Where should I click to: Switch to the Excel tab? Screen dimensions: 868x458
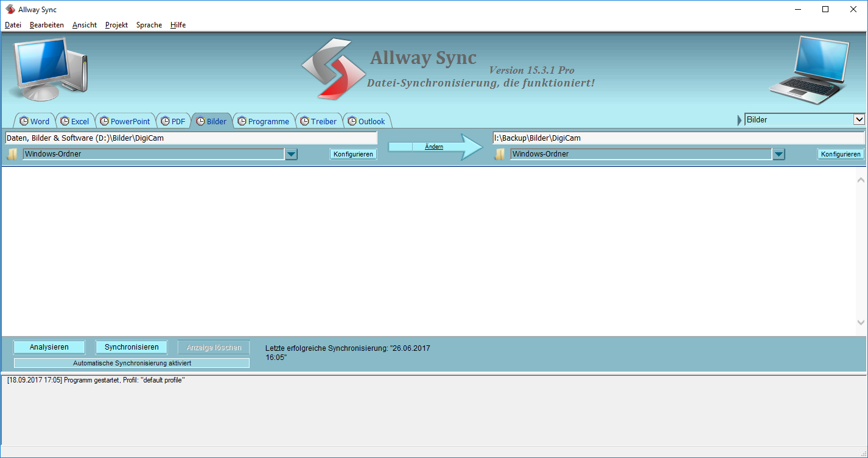(74, 121)
